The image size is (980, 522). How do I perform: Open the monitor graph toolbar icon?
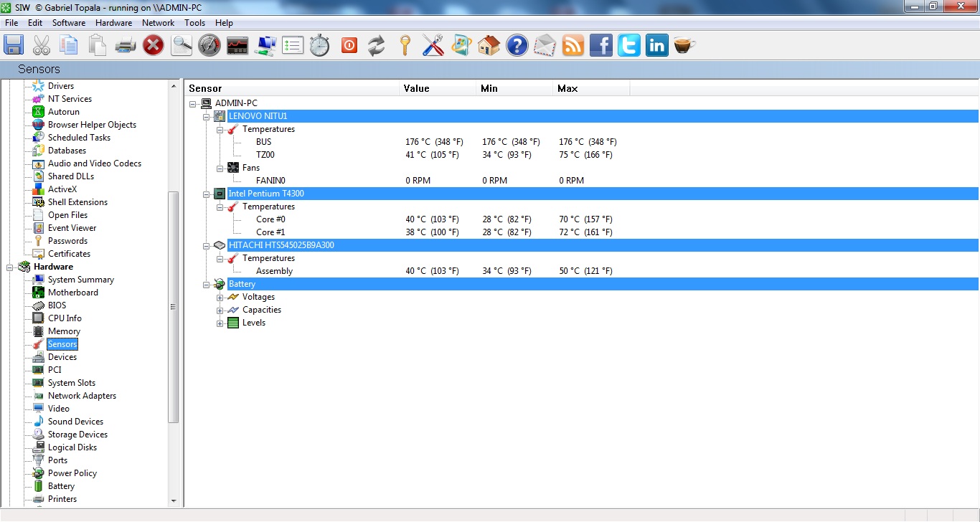point(237,45)
